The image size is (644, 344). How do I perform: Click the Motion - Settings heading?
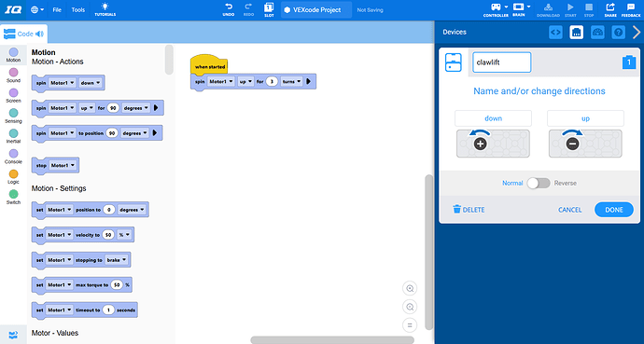click(59, 188)
